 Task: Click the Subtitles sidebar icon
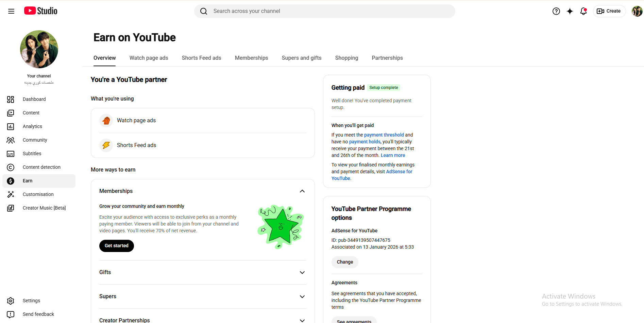11,154
